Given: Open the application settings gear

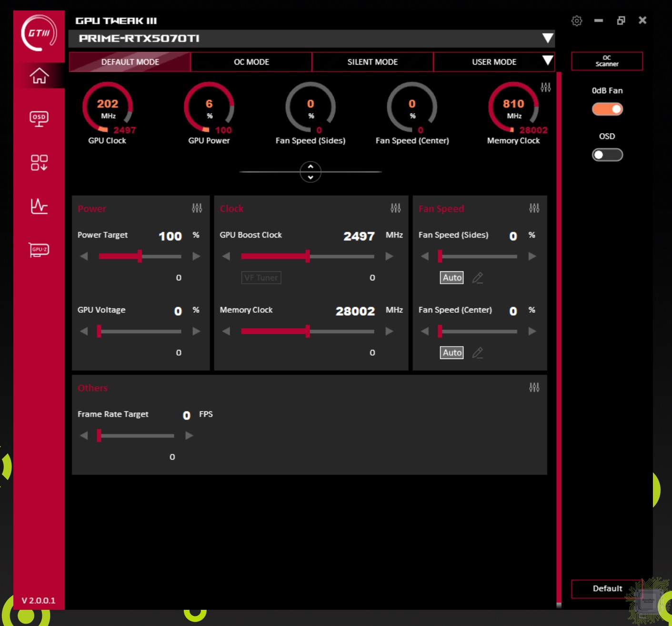Looking at the screenshot, I should pos(577,20).
